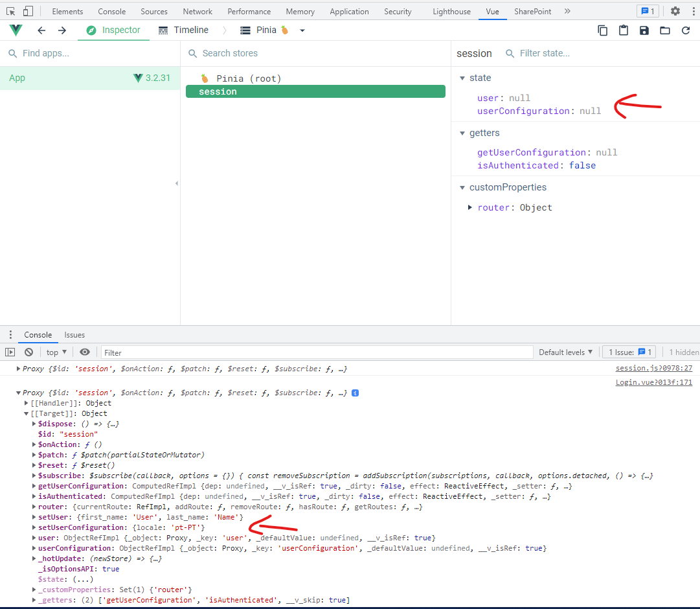Screen dimensions: 700x609
Task: Open the Issues drawer tab
Action: click(x=74, y=335)
